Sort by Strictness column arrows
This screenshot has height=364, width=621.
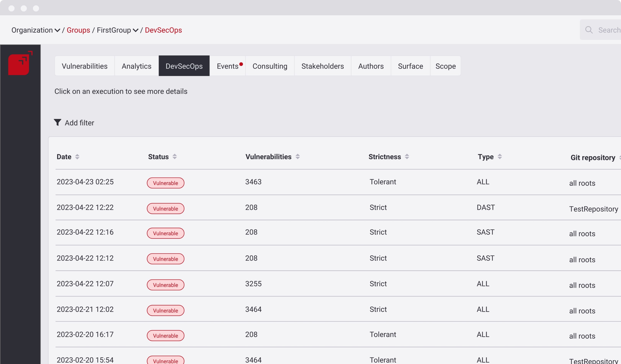[407, 157]
